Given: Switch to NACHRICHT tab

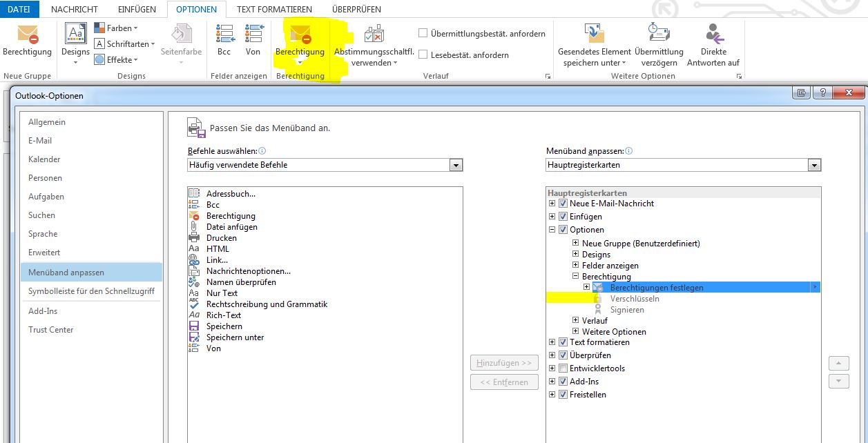Looking at the screenshot, I should click(x=75, y=9).
